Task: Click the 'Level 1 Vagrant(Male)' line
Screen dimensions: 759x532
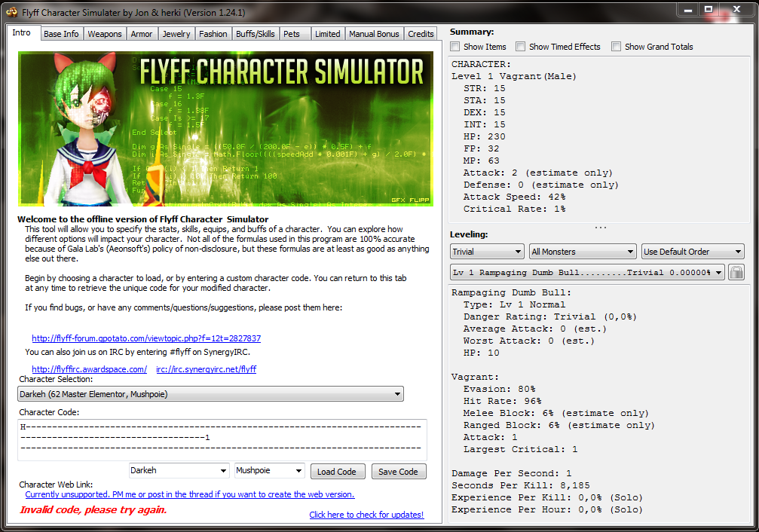Action: [513, 76]
